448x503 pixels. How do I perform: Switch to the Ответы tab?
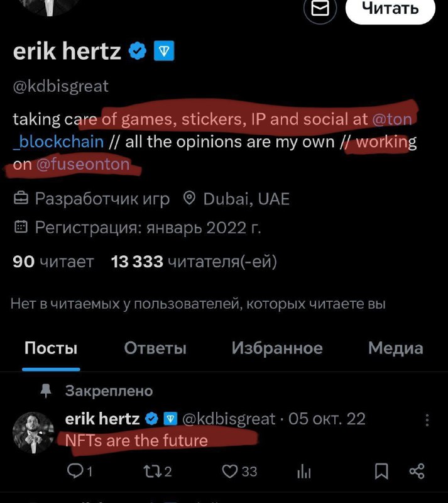pyautogui.click(x=155, y=348)
